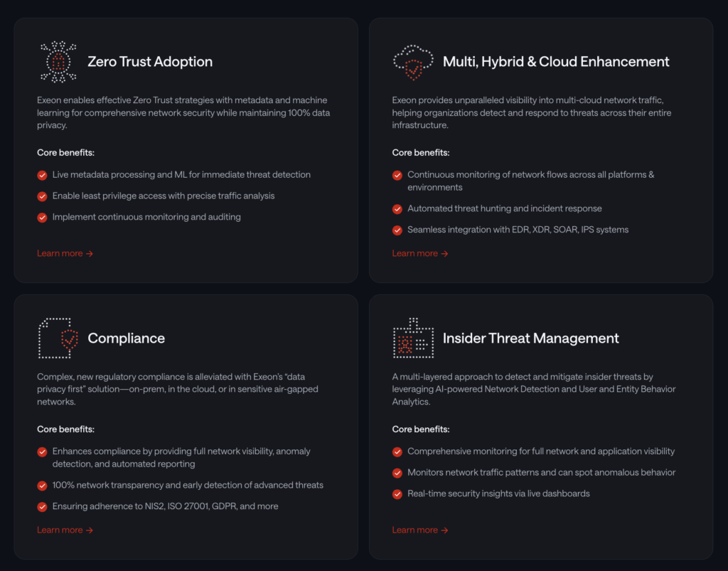Viewport: 728px width, 571px height.
Task: Click the cloud shield icon for Multi, Hybrid & Cloud
Action: 413,62
